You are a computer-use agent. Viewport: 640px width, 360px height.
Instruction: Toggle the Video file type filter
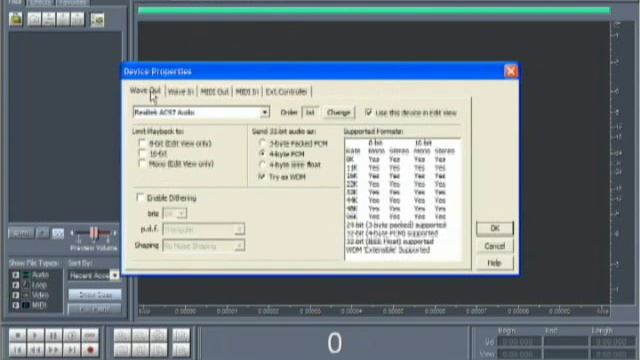(16, 295)
